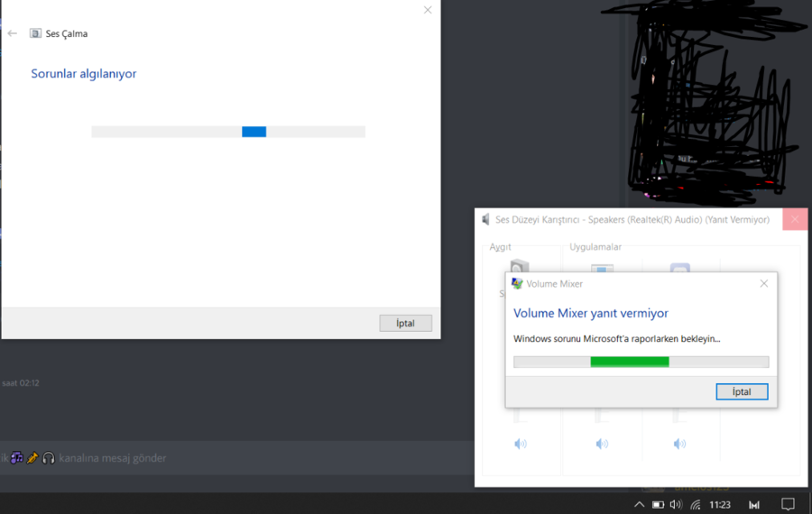Mute the second application in Uygulamalar

tap(679, 444)
